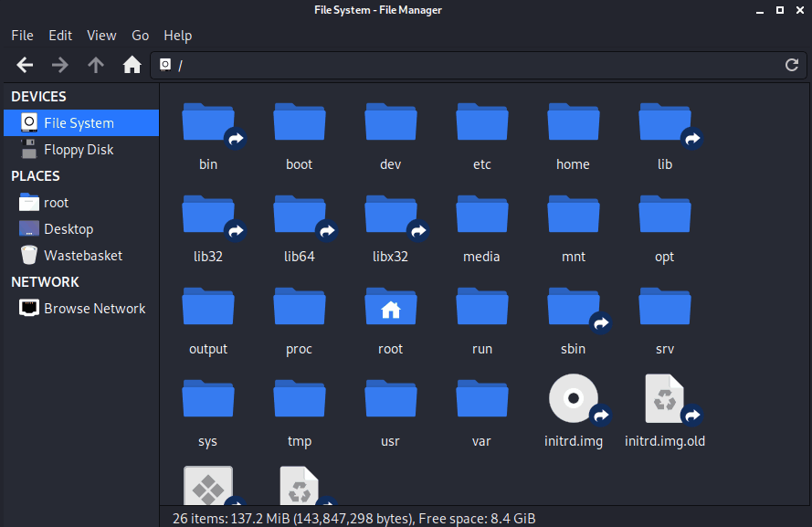Select Wastebasket in the Places sidebar

click(81, 255)
